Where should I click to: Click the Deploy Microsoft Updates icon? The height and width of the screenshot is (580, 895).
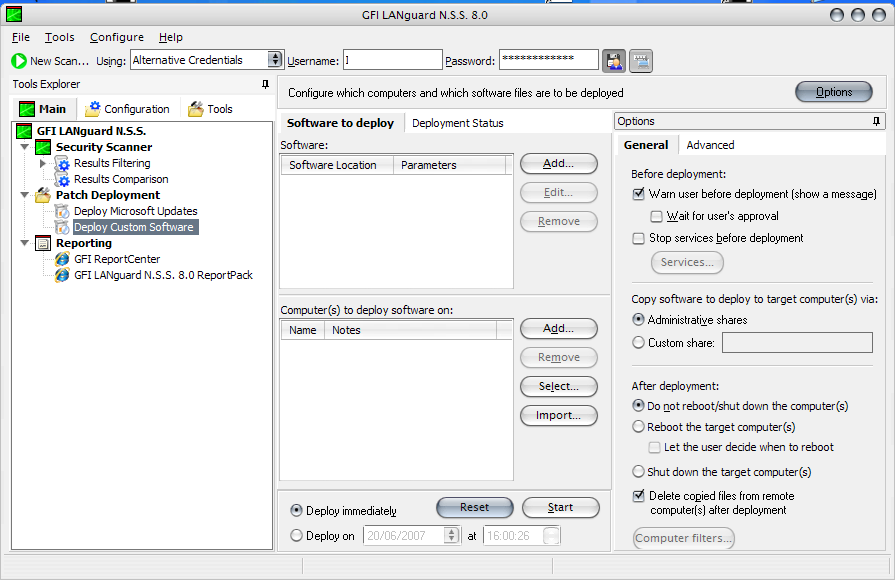62,211
